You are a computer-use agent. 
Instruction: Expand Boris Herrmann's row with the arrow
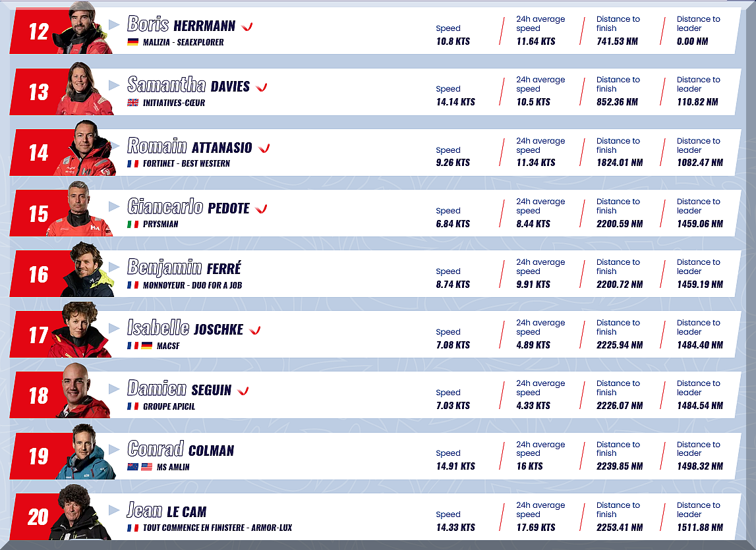click(x=114, y=24)
